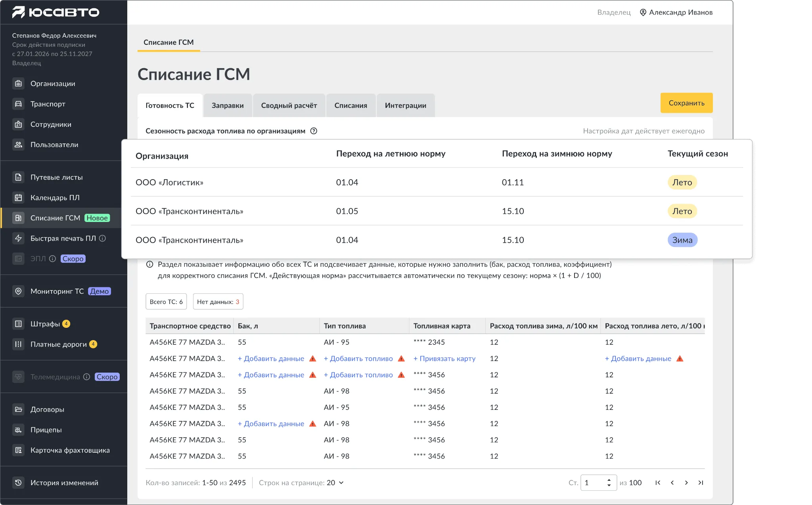The image size is (812, 505).
Task: Click the page number stepper arrows
Action: [x=609, y=483]
